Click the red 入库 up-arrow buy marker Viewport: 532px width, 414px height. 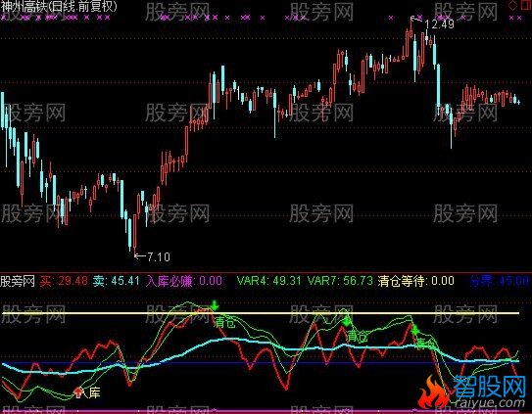point(78,392)
